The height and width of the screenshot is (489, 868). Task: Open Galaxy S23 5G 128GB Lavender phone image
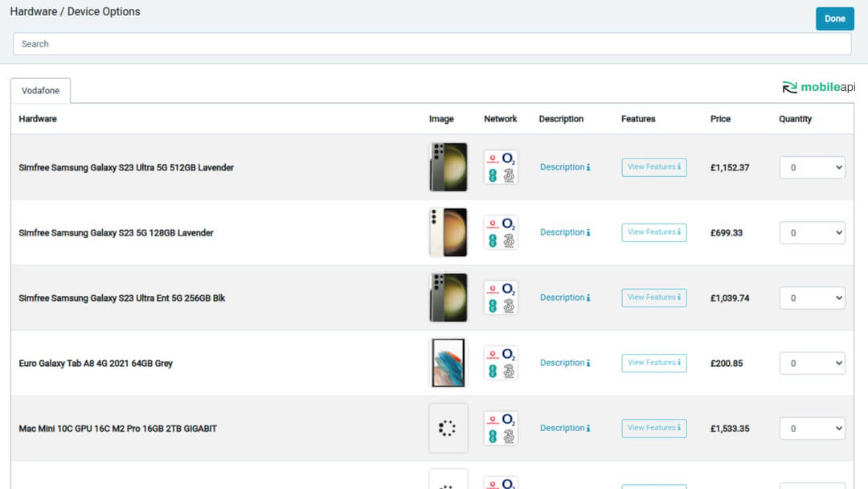coord(448,232)
